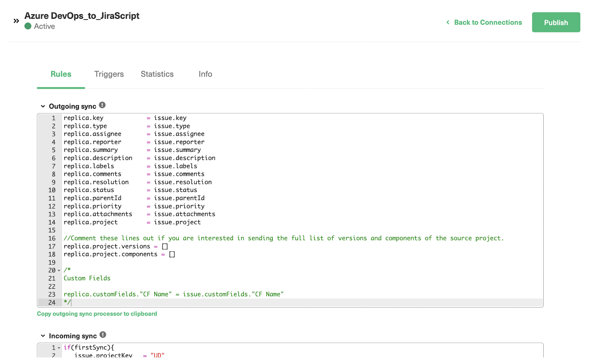602x364 pixels.
Task: Place cursor on replica.key line
Action: (x=125, y=118)
